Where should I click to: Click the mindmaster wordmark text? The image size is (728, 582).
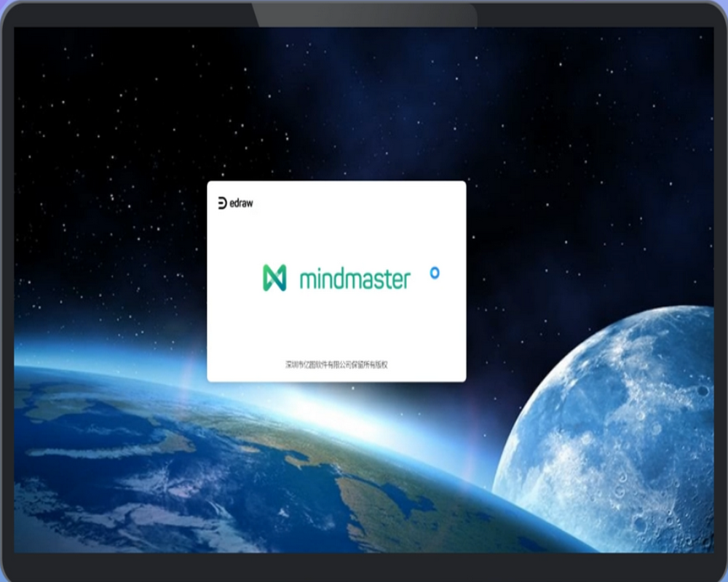(355, 279)
